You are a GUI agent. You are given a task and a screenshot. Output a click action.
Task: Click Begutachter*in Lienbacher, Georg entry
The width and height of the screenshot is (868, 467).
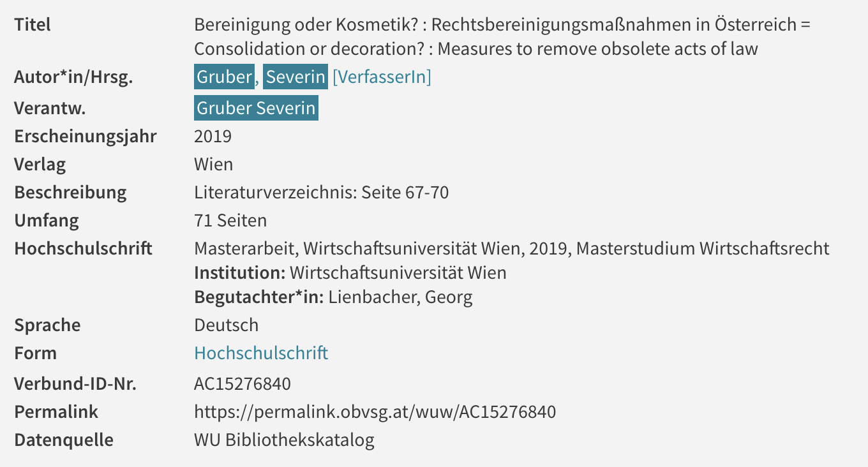333,297
